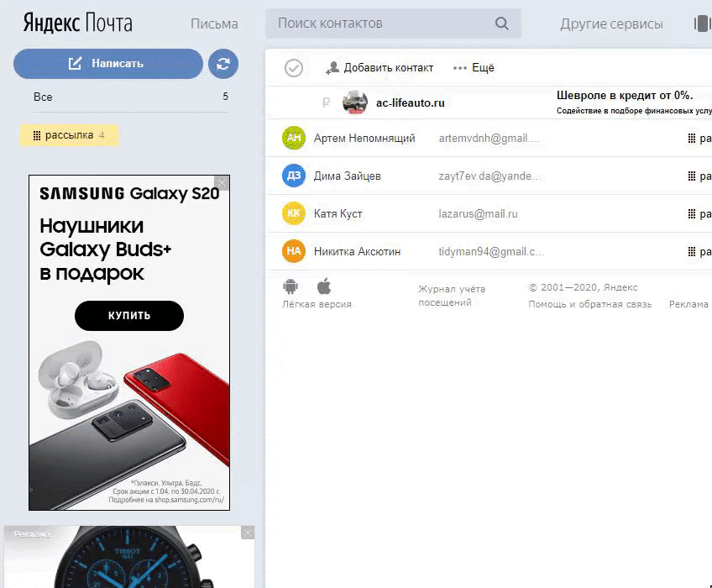
Task: Close the Tissot watch ad
Action: [248, 533]
